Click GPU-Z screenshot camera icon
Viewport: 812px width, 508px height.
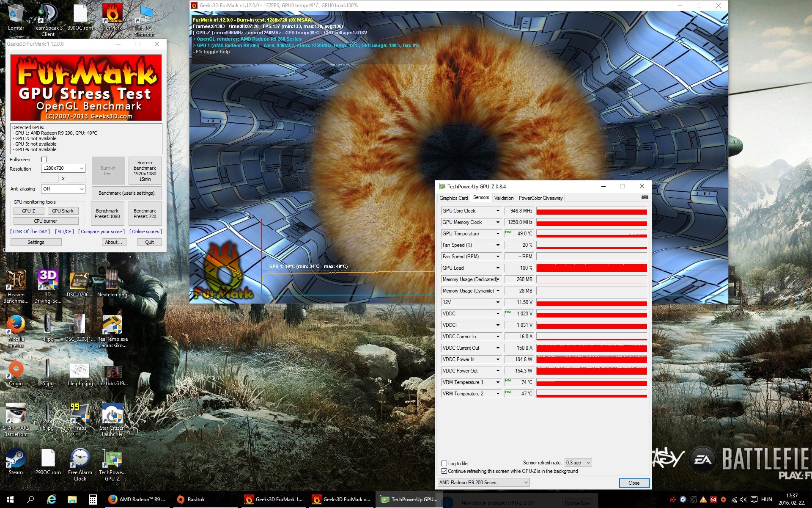coord(645,197)
